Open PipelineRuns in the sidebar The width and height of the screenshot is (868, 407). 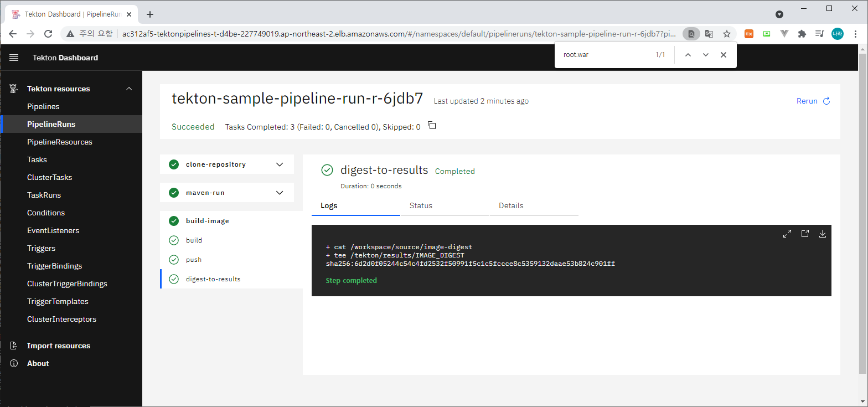(x=71, y=124)
